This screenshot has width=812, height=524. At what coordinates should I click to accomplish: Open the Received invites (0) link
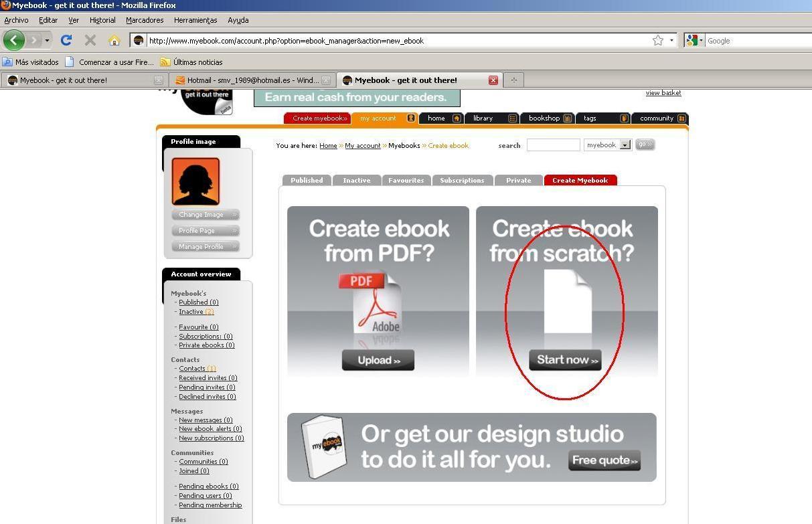point(208,378)
